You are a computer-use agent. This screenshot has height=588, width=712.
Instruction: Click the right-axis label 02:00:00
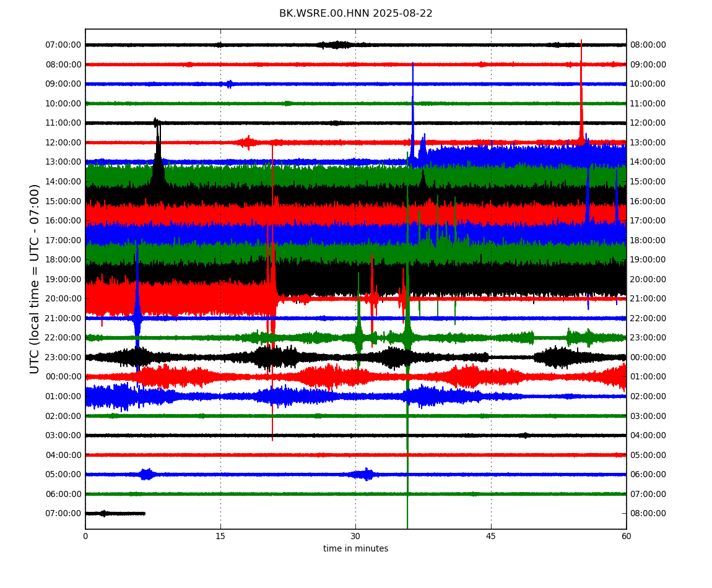648,396
